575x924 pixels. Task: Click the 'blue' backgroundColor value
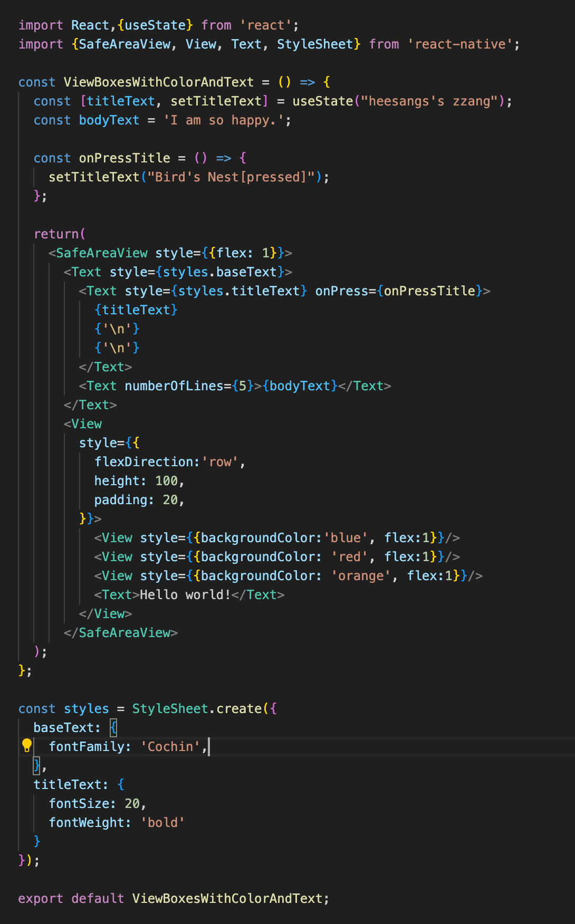pyautogui.click(x=346, y=538)
